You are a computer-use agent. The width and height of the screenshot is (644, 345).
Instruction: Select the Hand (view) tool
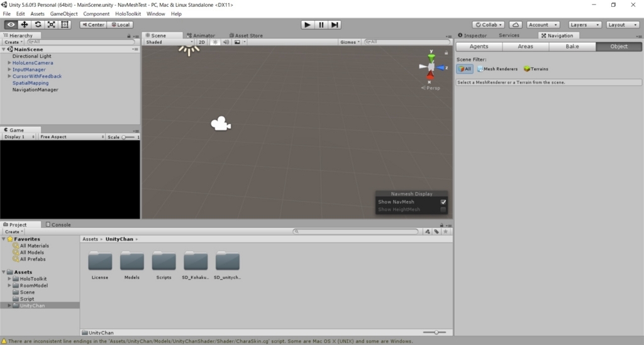pyautogui.click(x=11, y=25)
